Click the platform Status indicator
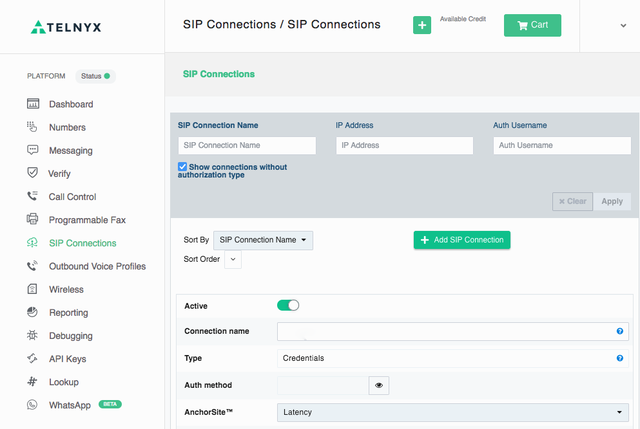640x429 pixels. click(x=96, y=76)
